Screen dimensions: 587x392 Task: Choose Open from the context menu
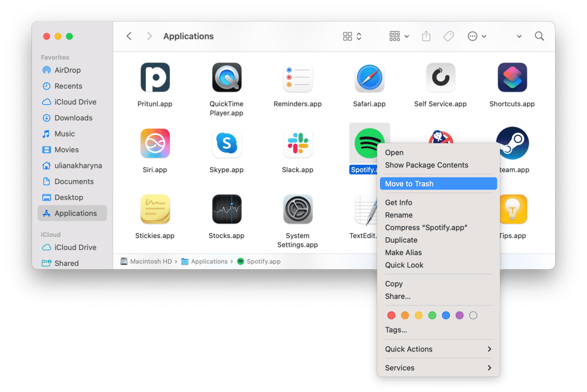point(438,152)
